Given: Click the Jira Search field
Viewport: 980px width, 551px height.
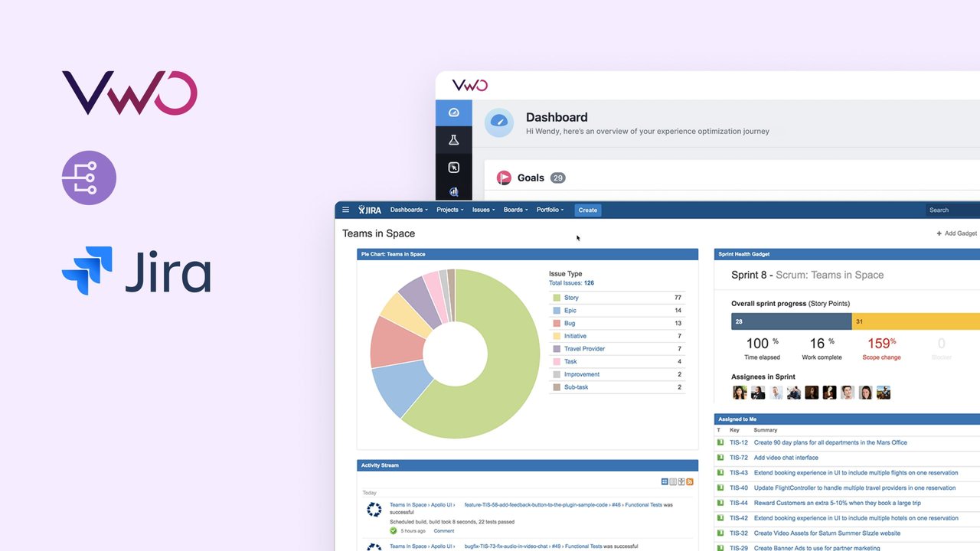Looking at the screenshot, I should click(x=953, y=210).
